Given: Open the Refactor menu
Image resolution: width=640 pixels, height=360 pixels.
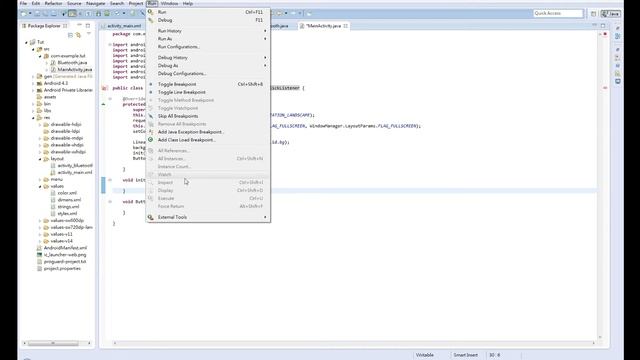Looking at the screenshot, I should click(x=53, y=3).
